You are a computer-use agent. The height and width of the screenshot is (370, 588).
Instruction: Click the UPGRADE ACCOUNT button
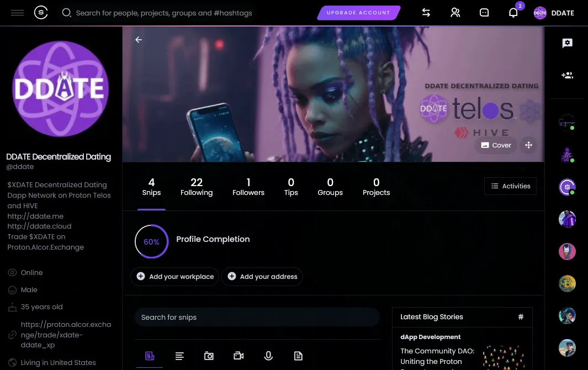coord(358,13)
